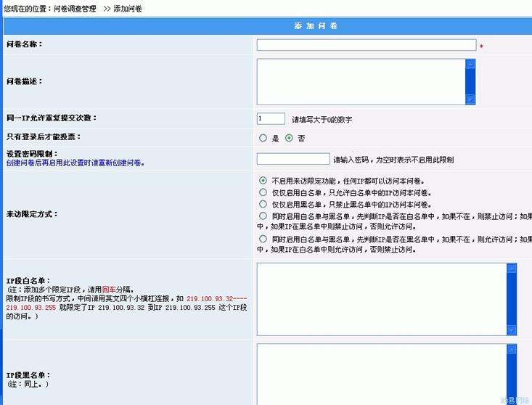Choose the 仅仅启用黑名单 radio option
532x405 pixels.
click(x=263, y=205)
